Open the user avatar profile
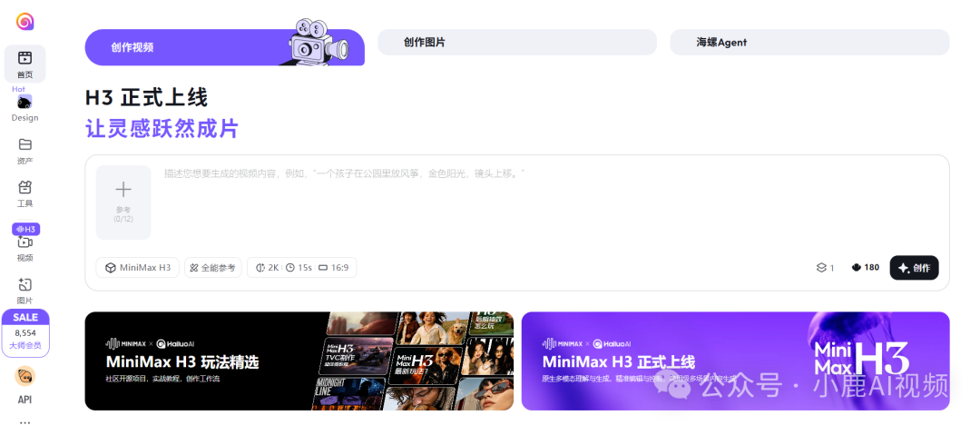This screenshot has width=980, height=425. (25, 376)
